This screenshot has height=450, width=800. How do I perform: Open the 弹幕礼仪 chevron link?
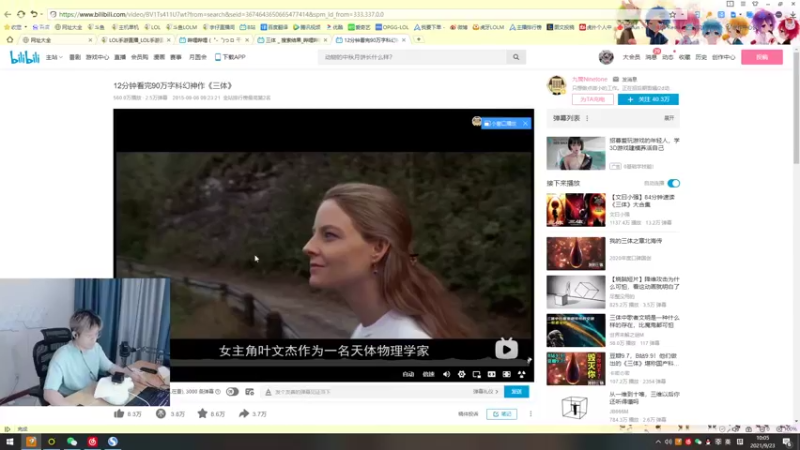485,392
